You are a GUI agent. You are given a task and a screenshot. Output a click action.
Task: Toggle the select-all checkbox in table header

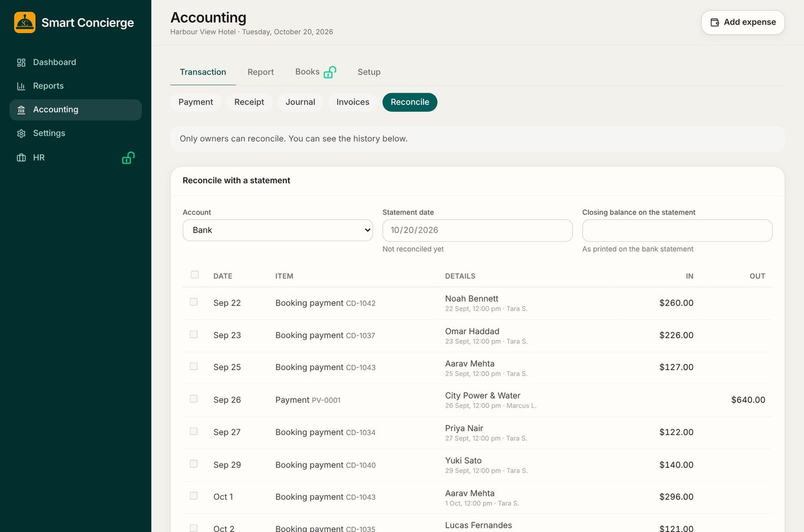[195, 275]
